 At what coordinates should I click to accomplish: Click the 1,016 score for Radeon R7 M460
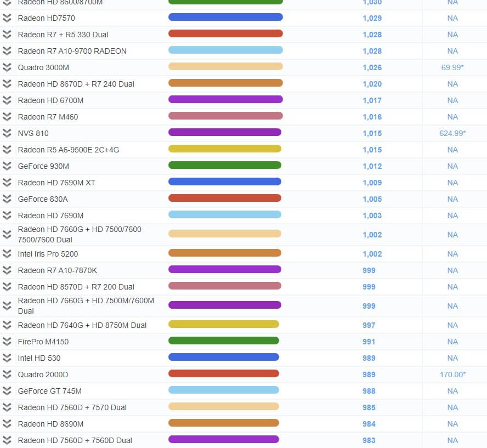[372, 117]
